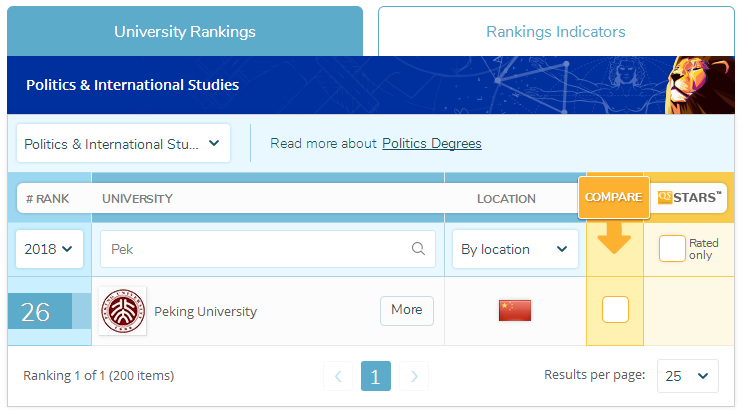Select page 1 in pagination

pyautogui.click(x=375, y=377)
